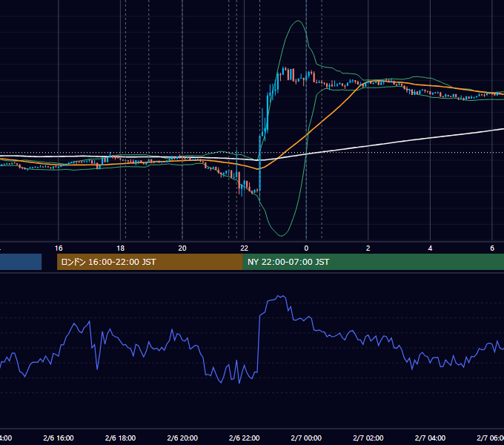Click the 4 hour label on the price chart axis
504x445 pixels.
[430, 248]
